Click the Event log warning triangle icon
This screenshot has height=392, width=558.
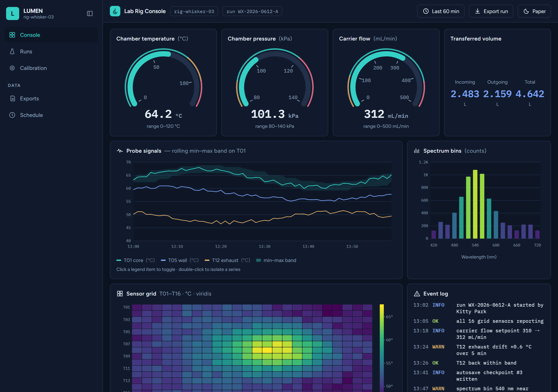417,294
